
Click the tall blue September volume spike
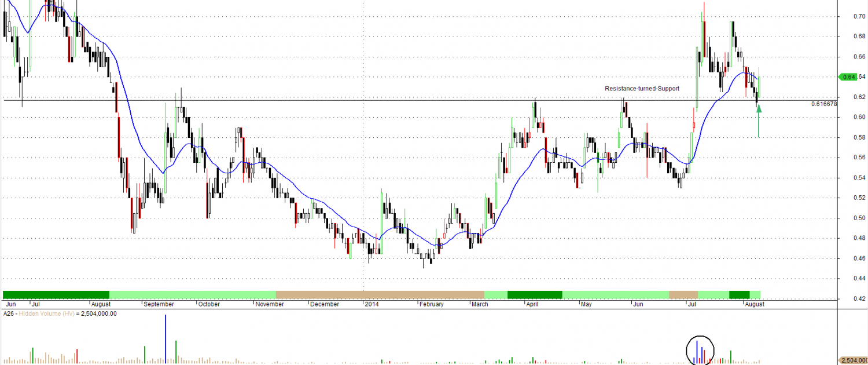point(165,339)
